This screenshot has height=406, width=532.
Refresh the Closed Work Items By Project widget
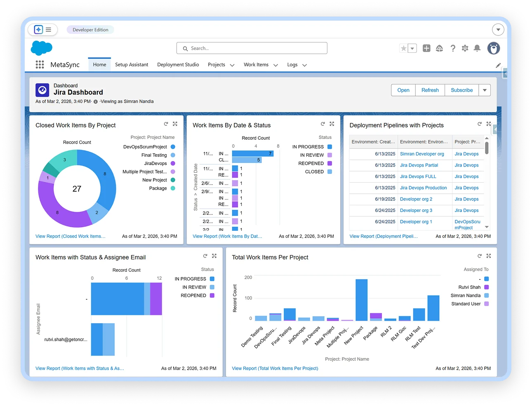166,124
